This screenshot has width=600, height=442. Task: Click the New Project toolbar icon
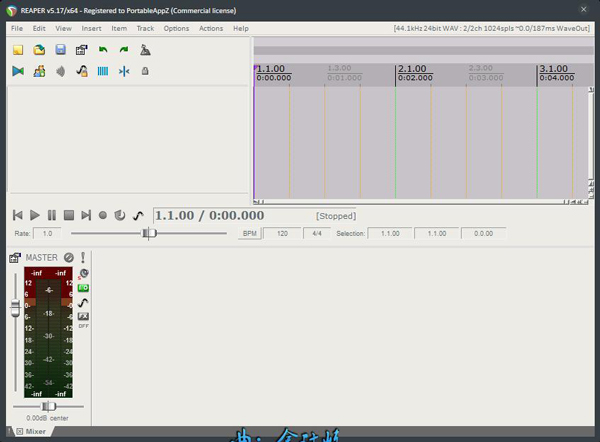tap(18, 50)
